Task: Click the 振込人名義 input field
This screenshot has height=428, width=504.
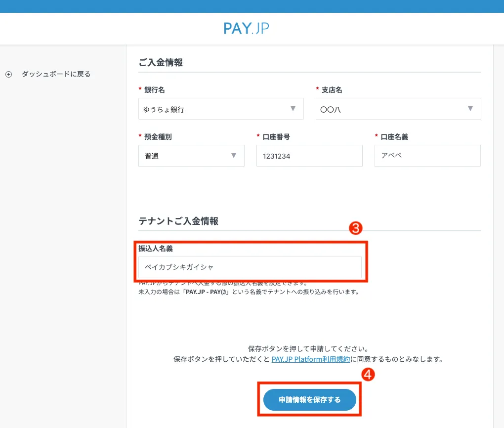Action: click(x=250, y=267)
